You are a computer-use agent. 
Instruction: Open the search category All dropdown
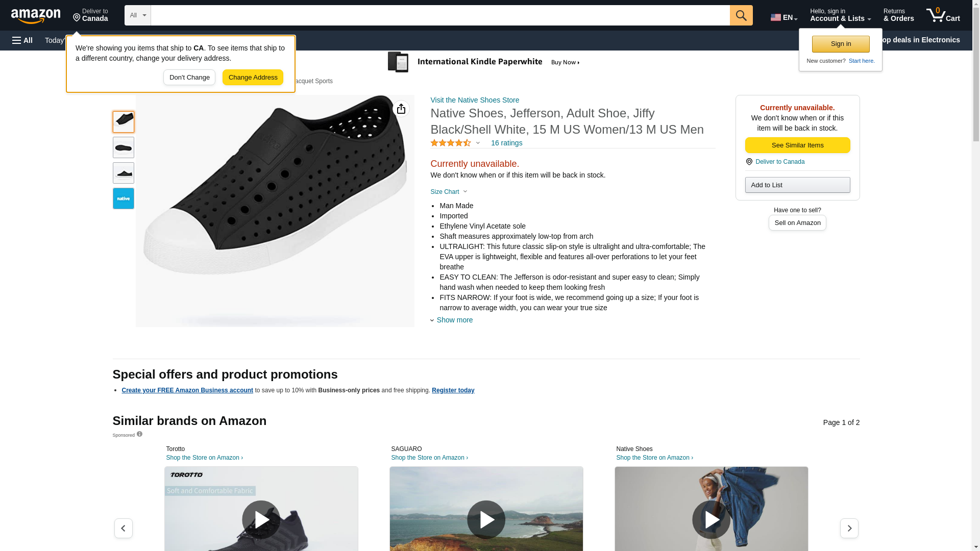(137, 15)
